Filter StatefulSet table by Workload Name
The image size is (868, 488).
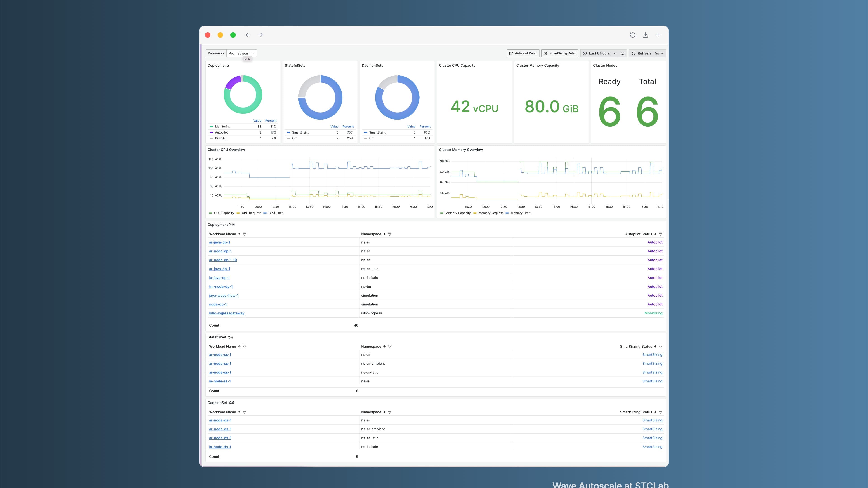click(x=244, y=347)
